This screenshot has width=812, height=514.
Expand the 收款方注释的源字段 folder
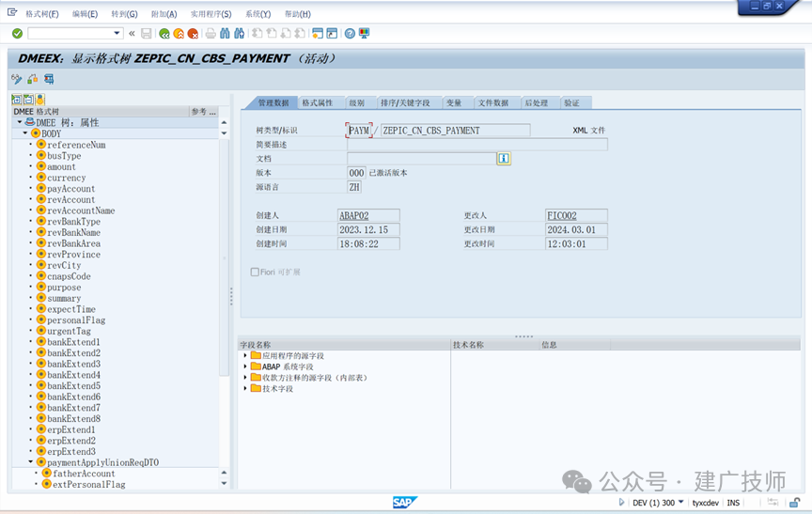click(x=245, y=378)
